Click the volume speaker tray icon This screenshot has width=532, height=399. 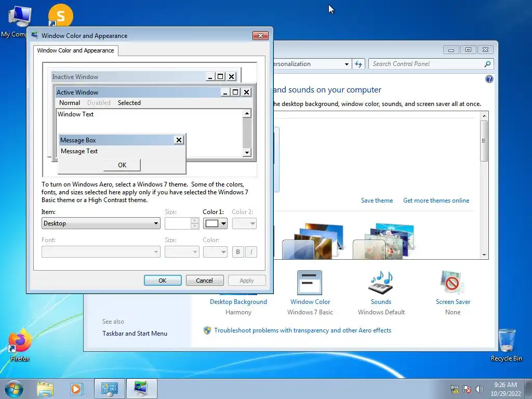point(480,389)
